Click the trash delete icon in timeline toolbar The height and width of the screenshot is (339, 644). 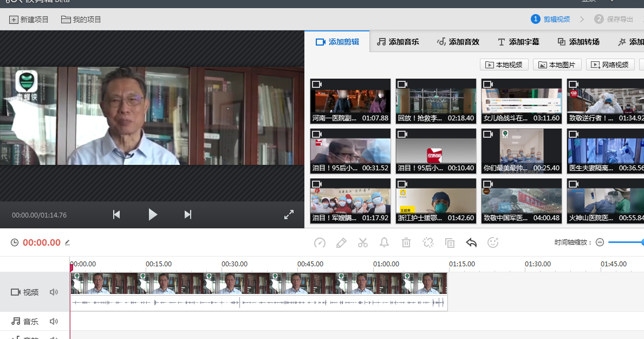406,242
